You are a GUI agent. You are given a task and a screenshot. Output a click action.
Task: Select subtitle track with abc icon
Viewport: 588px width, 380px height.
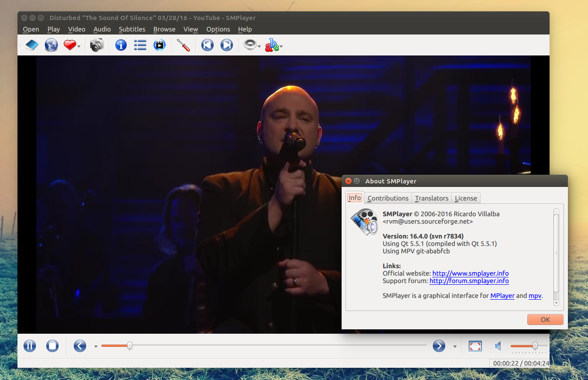[272, 45]
